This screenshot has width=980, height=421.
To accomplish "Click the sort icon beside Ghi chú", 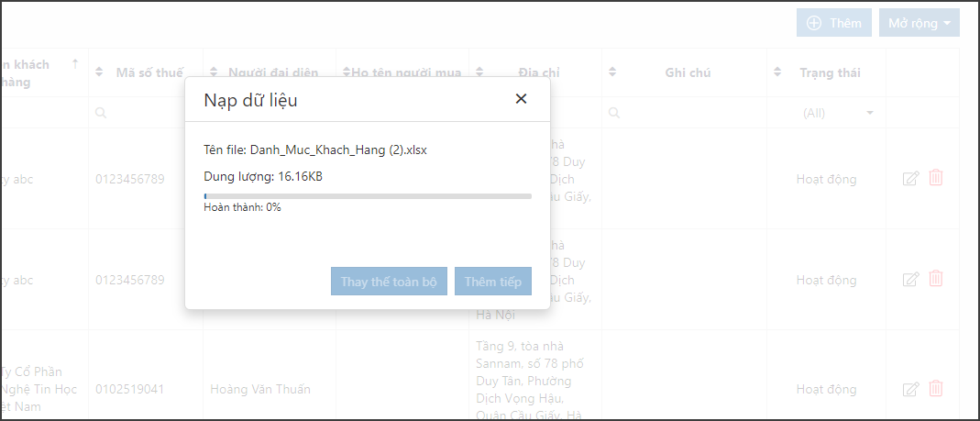I will [612, 72].
